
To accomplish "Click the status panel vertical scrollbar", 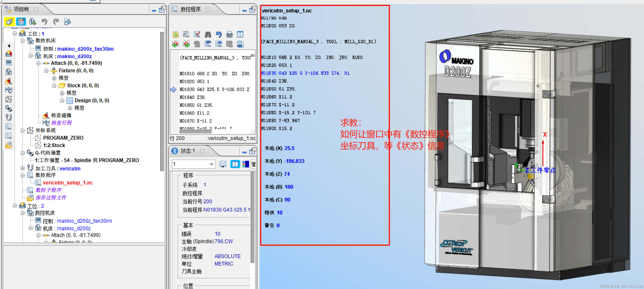I will 253,217.
